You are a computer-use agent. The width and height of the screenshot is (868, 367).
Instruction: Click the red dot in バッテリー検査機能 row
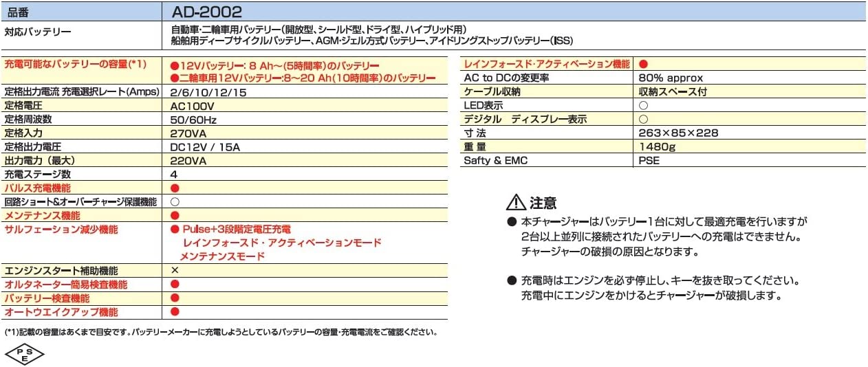[x=175, y=298]
